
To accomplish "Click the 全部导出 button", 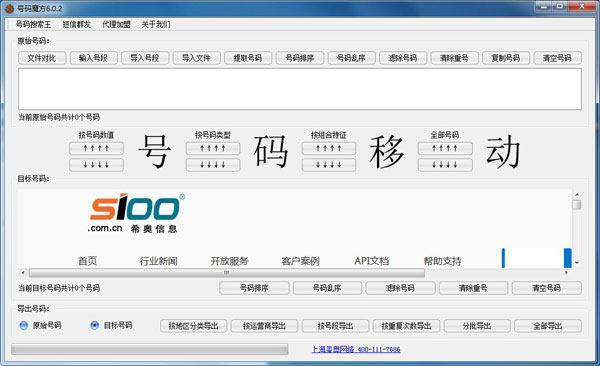I will (x=548, y=326).
